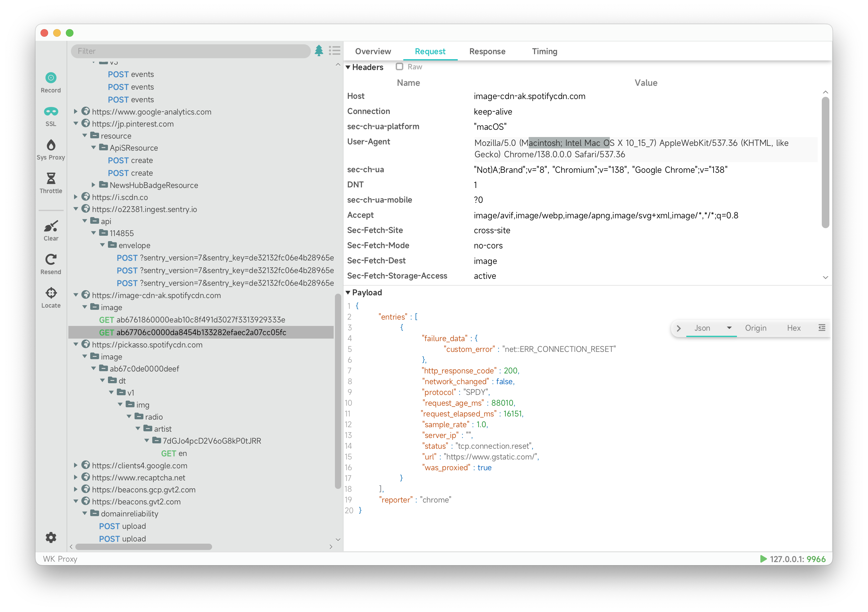The height and width of the screenshot is (612, 868).
Task: Click the horizontal scrollbar under the request tree
Action: 144,546
